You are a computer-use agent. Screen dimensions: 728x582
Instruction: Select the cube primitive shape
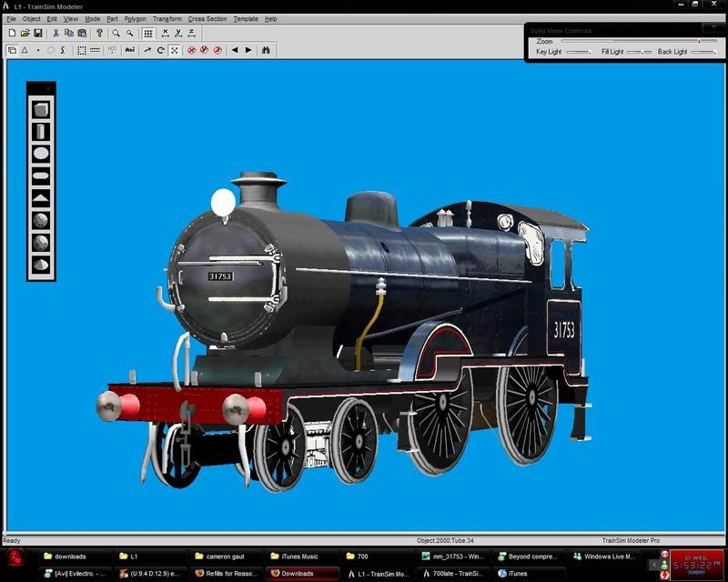[41, 109]
